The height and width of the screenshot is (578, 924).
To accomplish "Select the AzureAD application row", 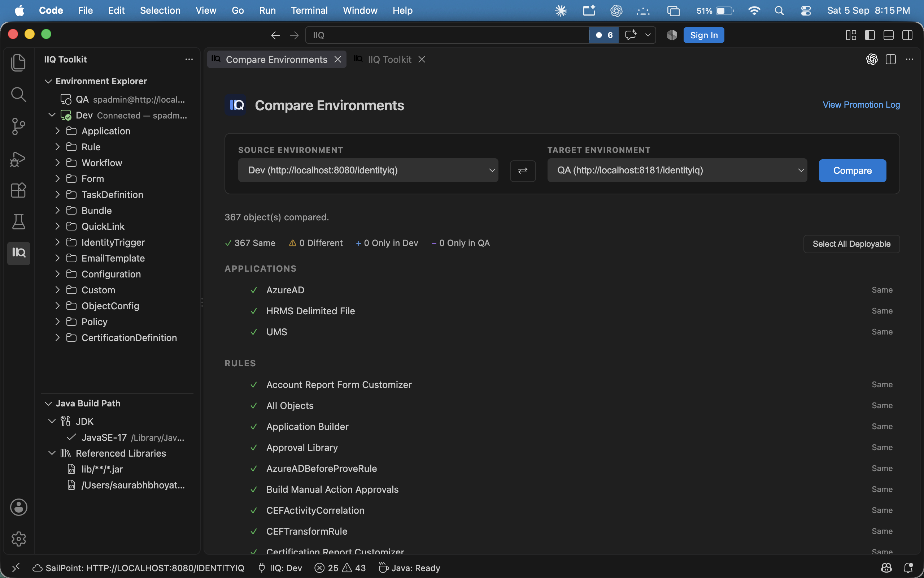I will pyautogui.click(x=562, y=290).
